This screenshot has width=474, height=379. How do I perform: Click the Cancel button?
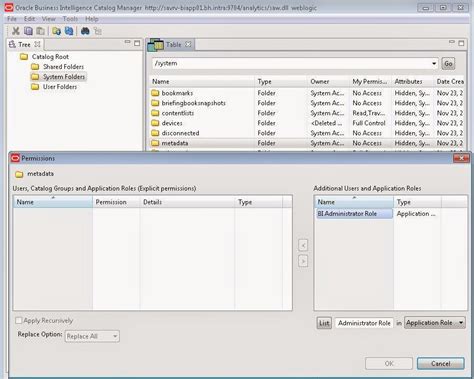tap(440, 364)
